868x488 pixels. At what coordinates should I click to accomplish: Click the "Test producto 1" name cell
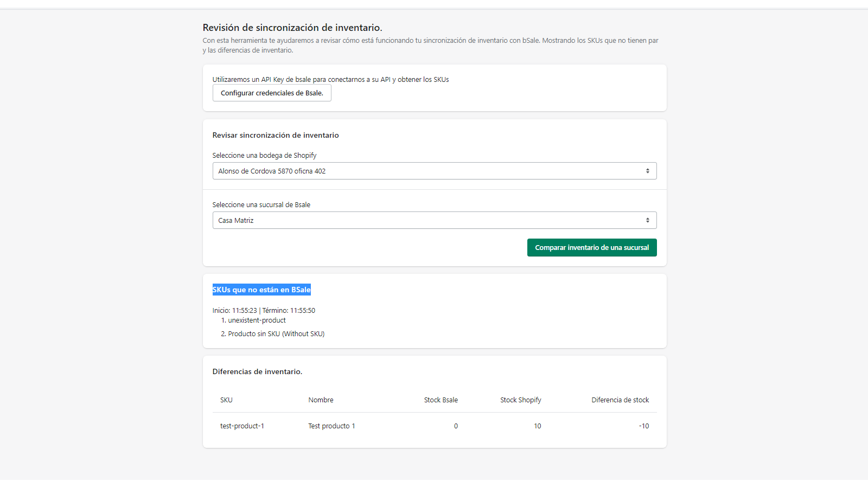(x=331, y=426)
